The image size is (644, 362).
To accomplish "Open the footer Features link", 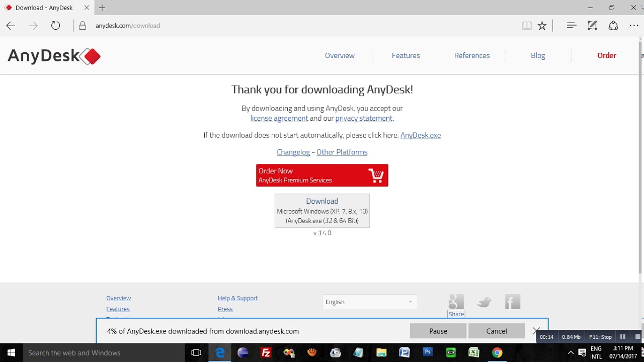I will [118, 309].
